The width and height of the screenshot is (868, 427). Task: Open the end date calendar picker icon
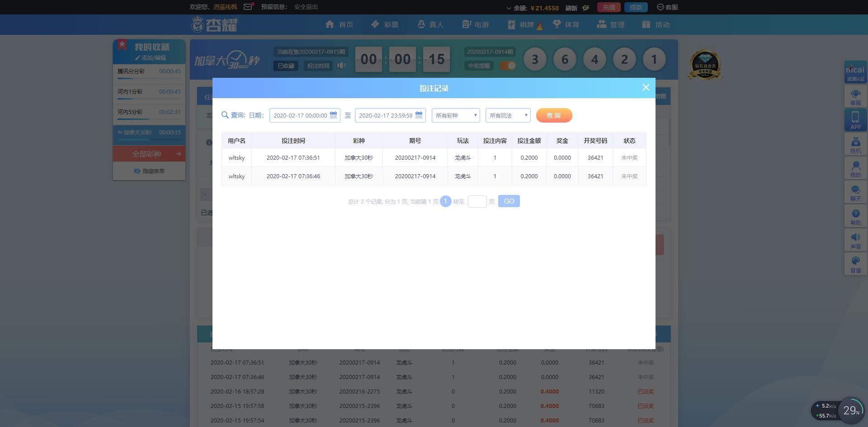pyautogui.click(x=419, y=115)
